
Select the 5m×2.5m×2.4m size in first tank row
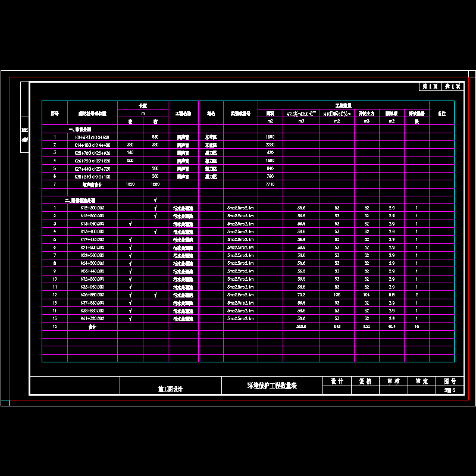tap(240, 208)
